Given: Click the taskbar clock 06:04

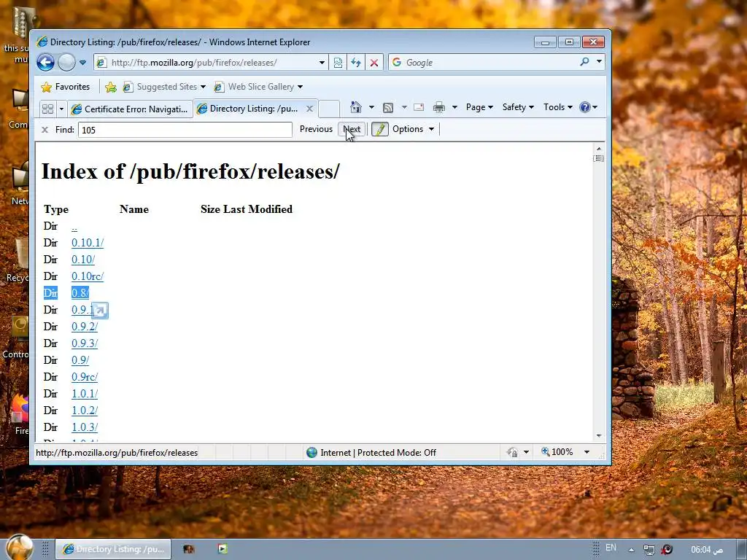Looking at the screenshot, I should [x=707, y=550].
